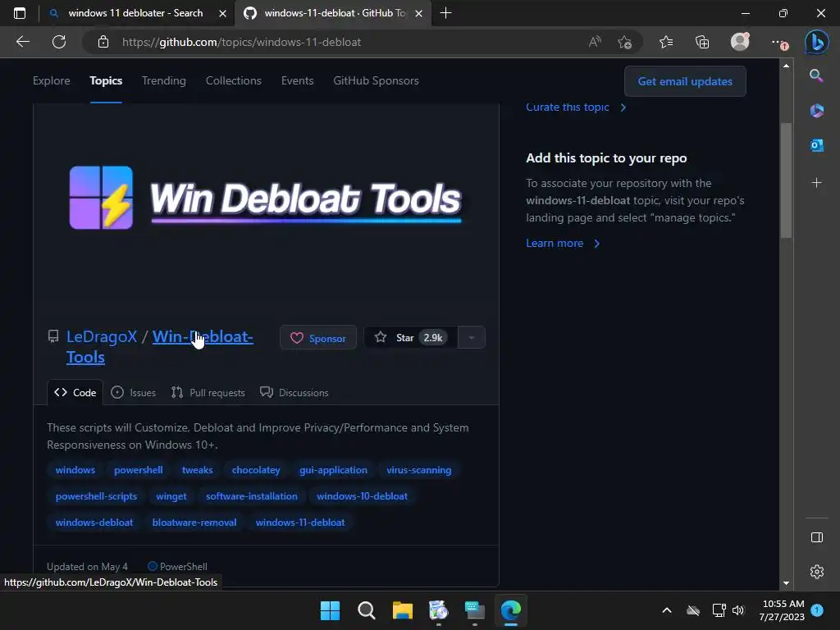
Task: Open Curate this topic link
Action: pyautogui.click(x=576, y=107)
